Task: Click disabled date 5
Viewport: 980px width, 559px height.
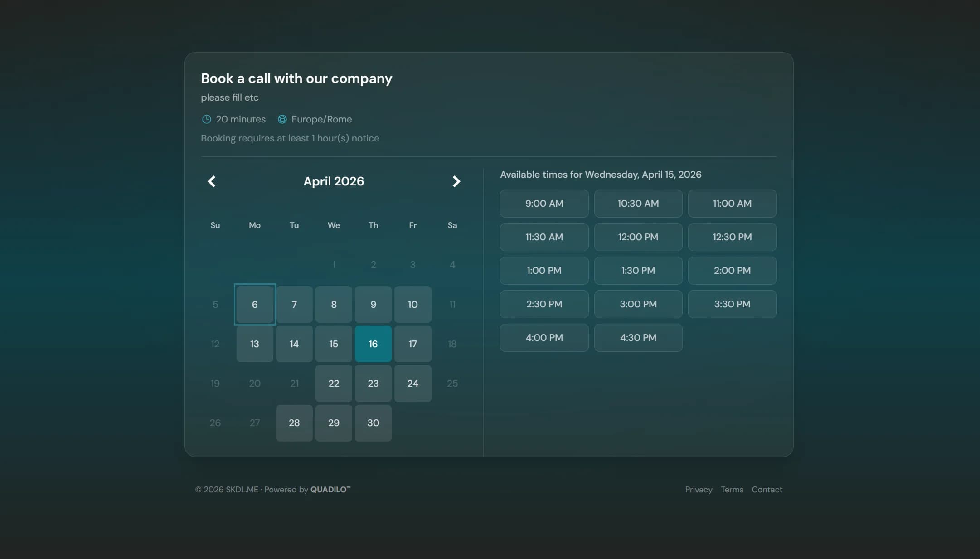Action: (x=215, y=305)
